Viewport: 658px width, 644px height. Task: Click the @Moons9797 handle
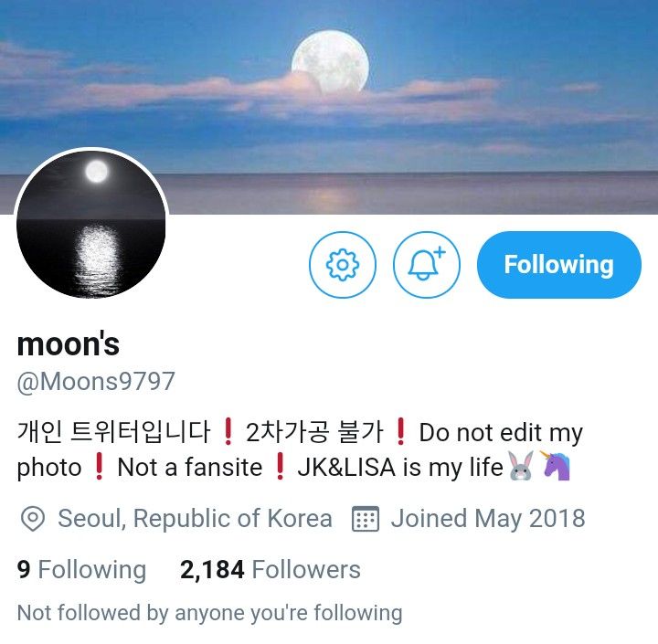[x=96, y=381]
